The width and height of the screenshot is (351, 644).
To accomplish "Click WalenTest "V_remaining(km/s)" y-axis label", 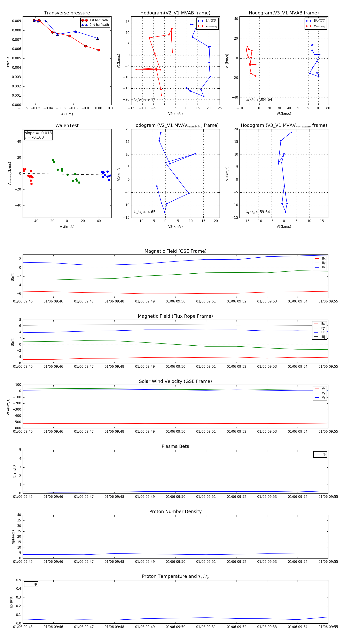I will (x=10, y=173).
